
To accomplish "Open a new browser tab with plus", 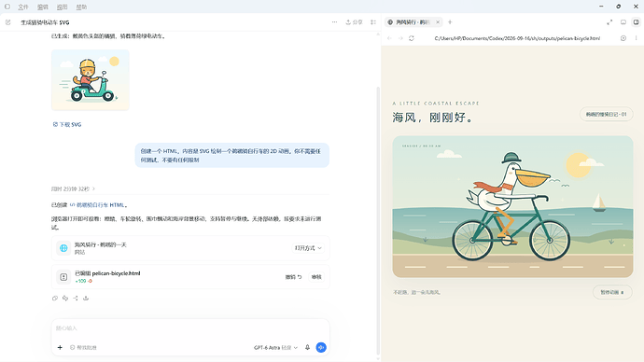I will pyautogui.click(x=450, y=22).
